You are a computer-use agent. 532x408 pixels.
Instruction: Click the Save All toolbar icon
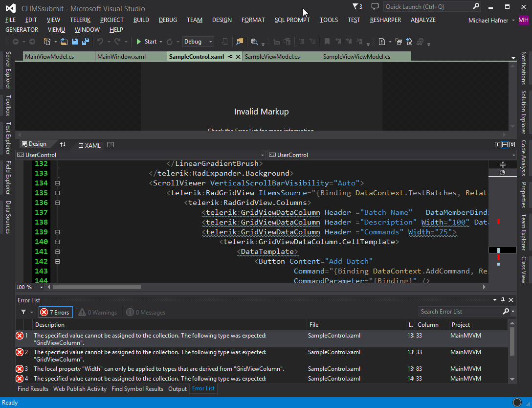(85, 42)
